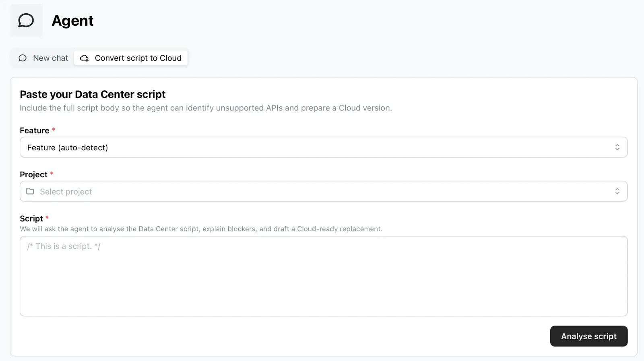This screenshot has height=361, width=644.
Task: Click the Project dropdown chevron arrows
Action: pos(617,191)
